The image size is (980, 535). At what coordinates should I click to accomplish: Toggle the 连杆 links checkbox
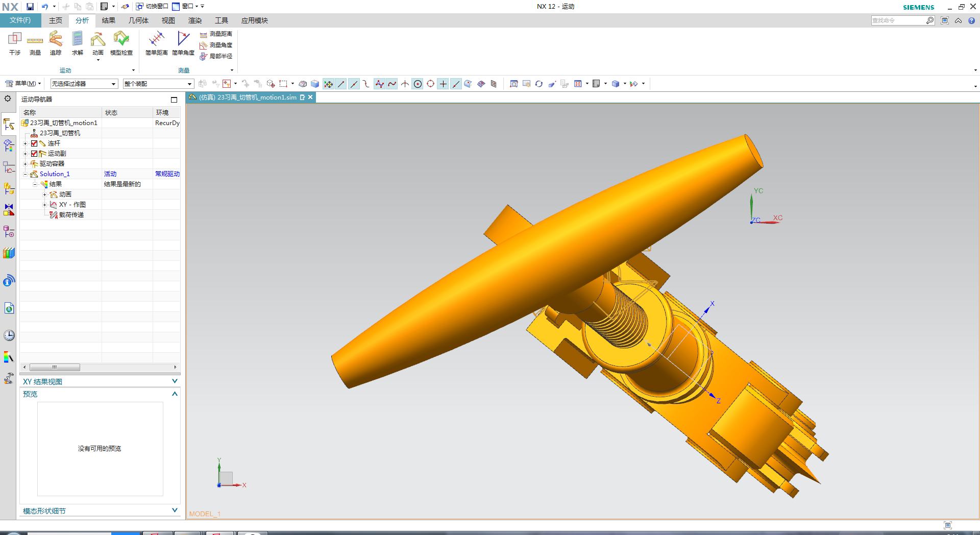34,143
